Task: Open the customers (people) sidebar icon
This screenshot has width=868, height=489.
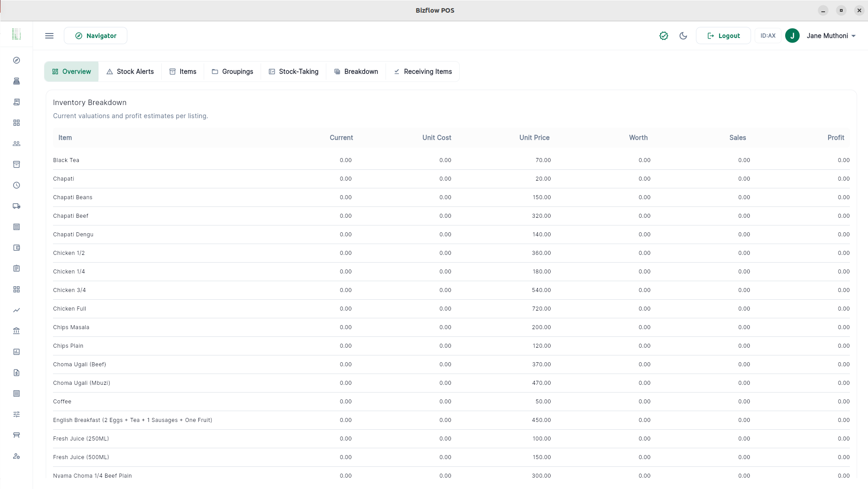Action: [x=16, y=144]
